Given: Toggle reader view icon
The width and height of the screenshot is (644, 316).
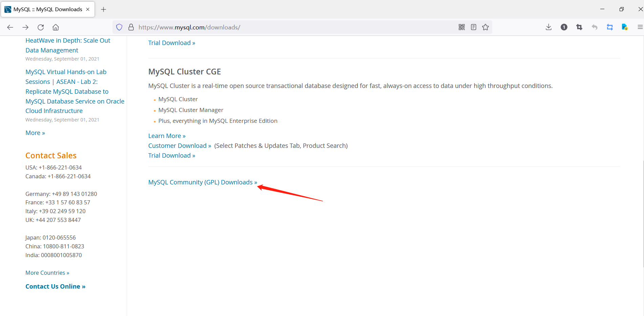Looking at the screenshot, I should [474, 27].
